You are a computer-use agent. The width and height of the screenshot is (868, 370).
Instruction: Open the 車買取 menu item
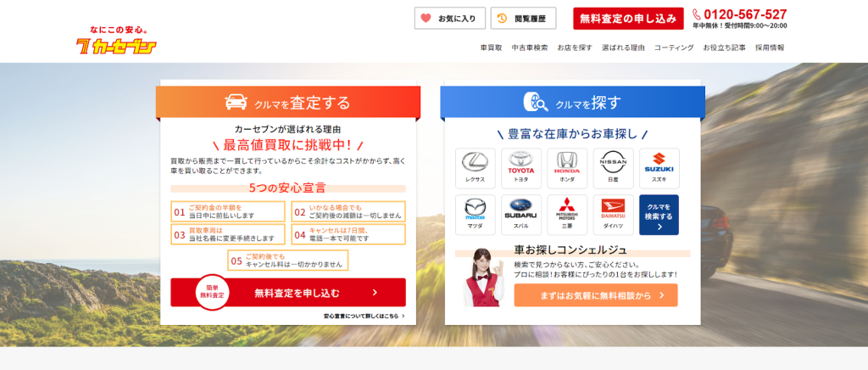[491, 48]
